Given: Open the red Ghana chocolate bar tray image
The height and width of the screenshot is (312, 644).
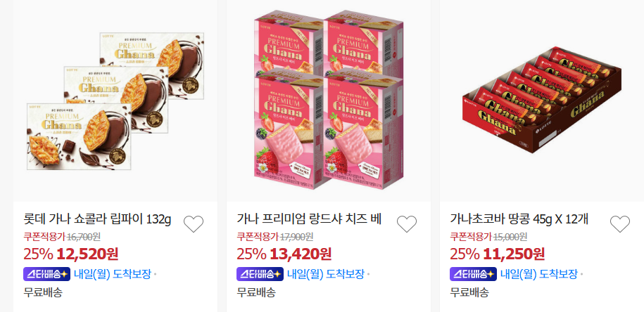Looking at the screenshot, I should tap(542, 100).
